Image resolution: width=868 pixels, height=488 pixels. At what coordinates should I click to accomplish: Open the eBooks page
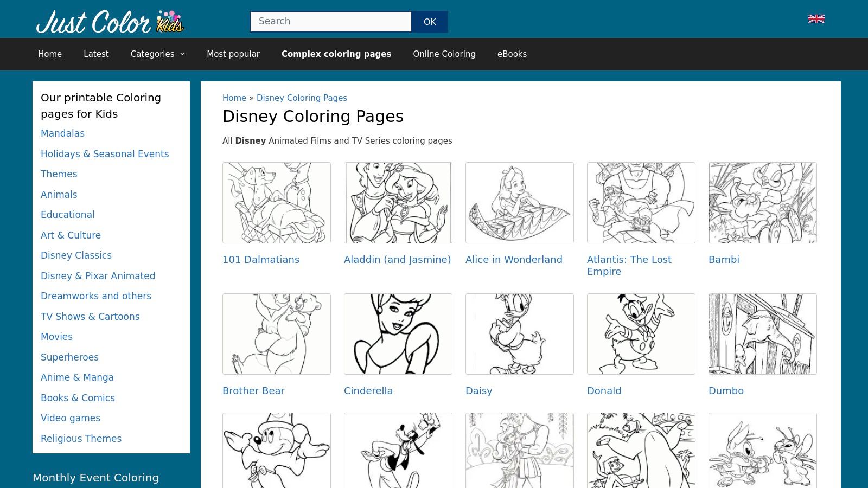click(x=512, y=54)
